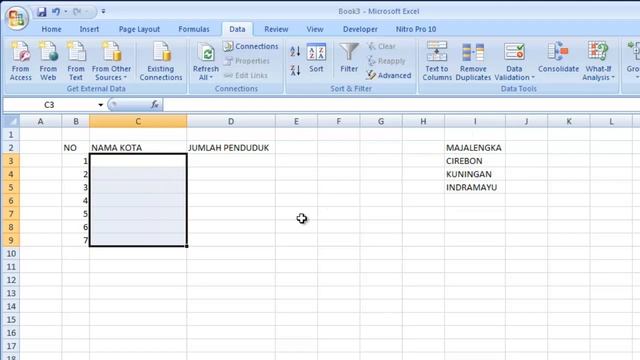Select the cell containing number 7

(x=76, y=240)
